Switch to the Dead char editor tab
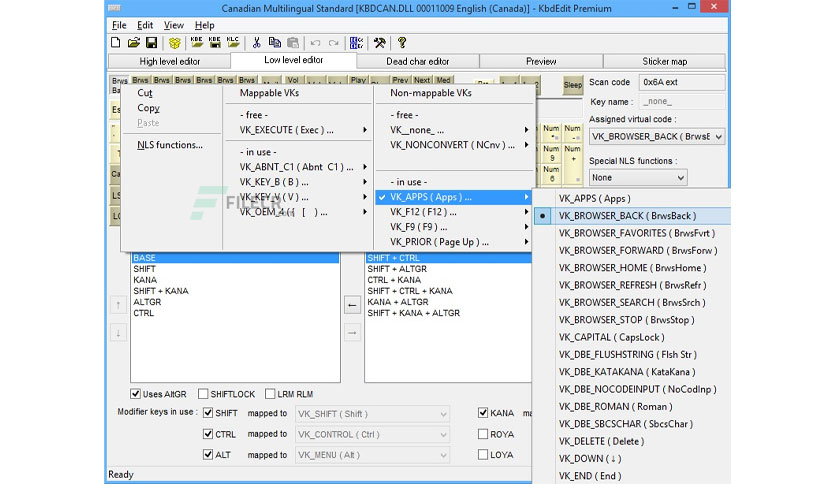The height and width of the screenshot is (484, 836). coord(417,61)
